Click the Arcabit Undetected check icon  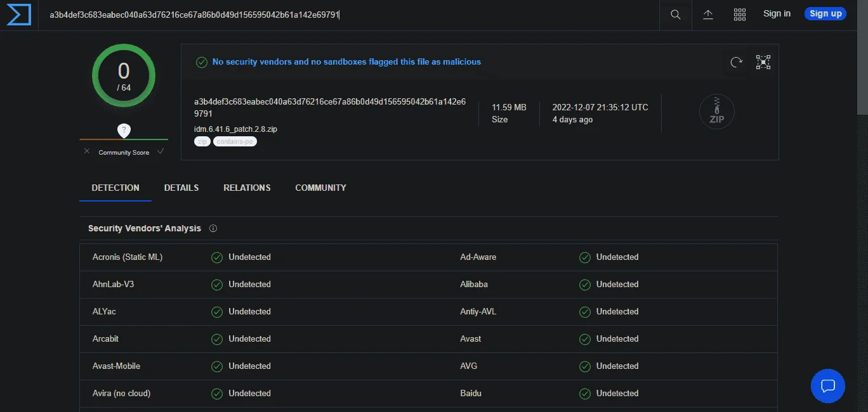coord(217,339)
